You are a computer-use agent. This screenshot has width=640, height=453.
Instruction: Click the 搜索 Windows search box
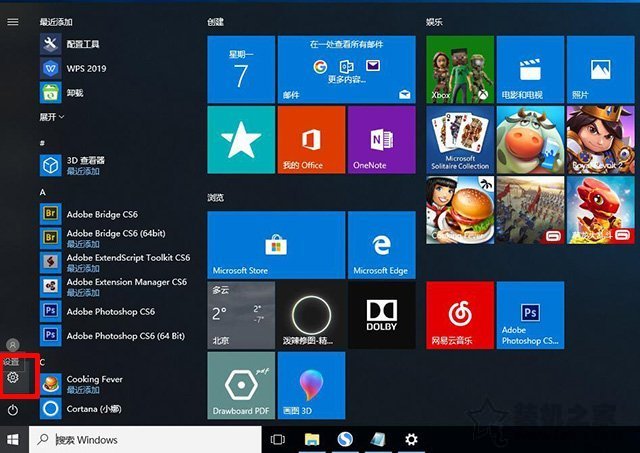click(x=145, y=440)
